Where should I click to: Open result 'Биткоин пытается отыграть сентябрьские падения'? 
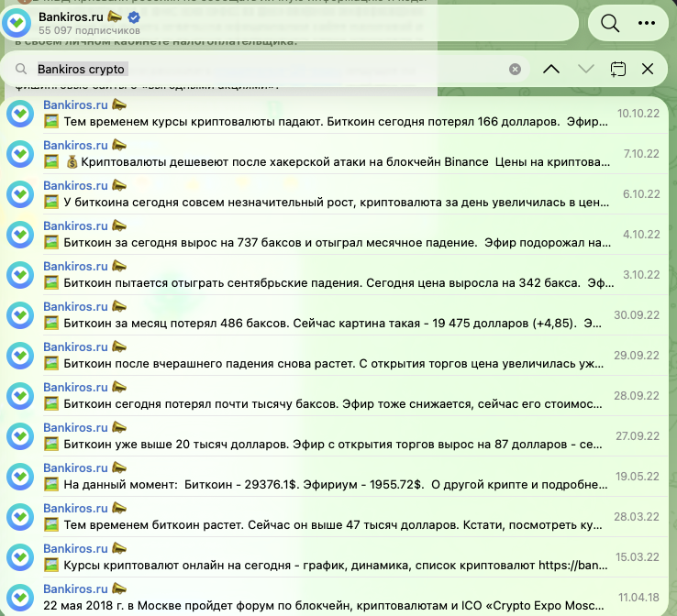coord(334,275)
